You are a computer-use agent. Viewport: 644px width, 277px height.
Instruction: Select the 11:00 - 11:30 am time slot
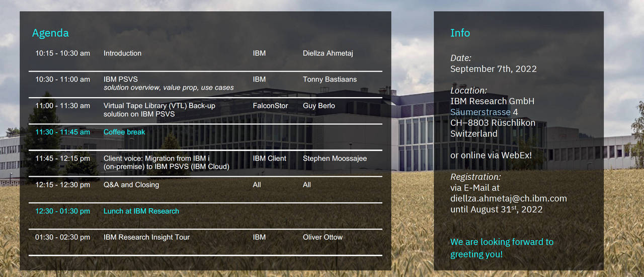pos(62,106)
